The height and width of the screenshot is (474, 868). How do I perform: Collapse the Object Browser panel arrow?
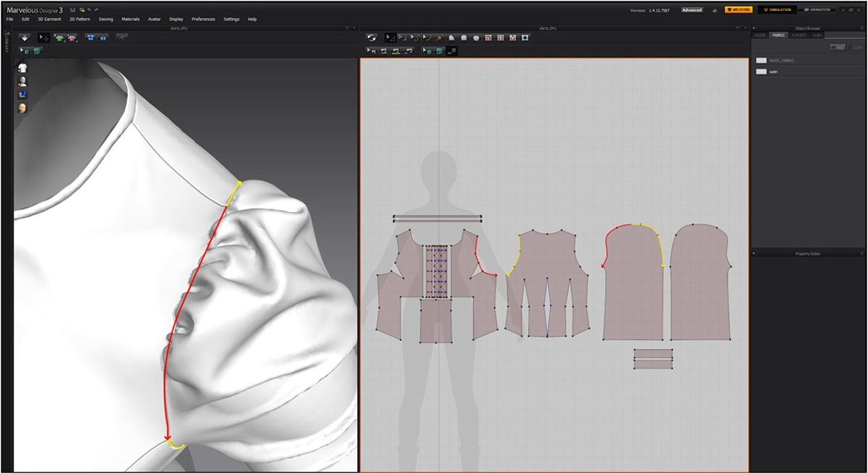754,28
